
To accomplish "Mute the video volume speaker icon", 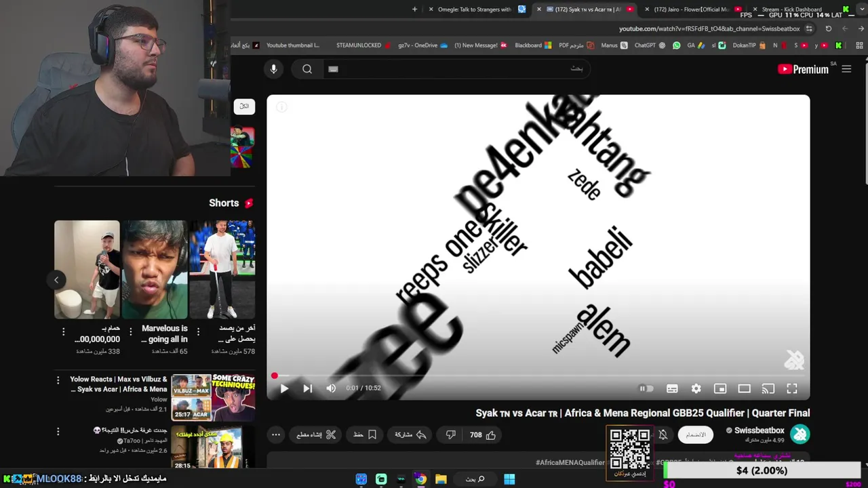I will 331,388.
